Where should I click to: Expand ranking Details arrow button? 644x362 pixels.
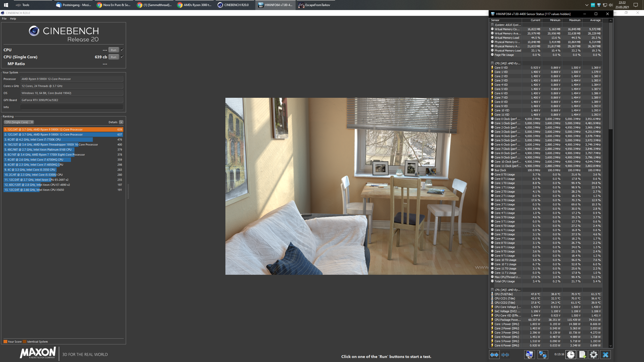click(121, 122)
